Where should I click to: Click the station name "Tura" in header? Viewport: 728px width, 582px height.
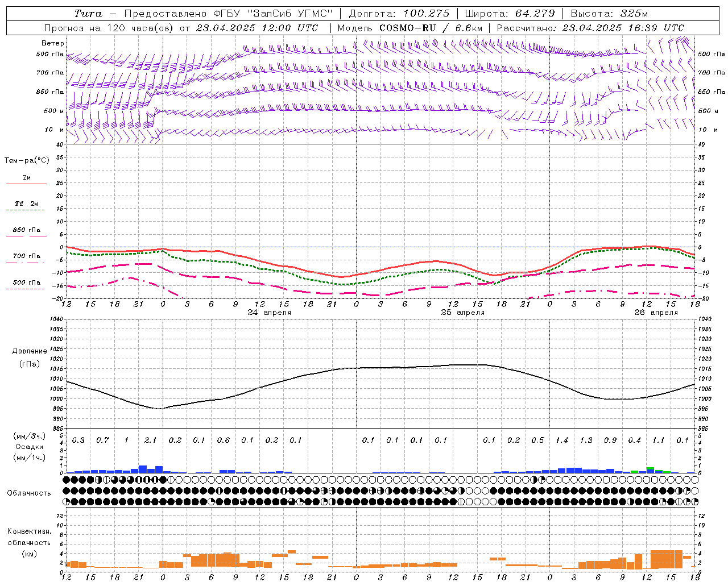click(x=88, y=14)
